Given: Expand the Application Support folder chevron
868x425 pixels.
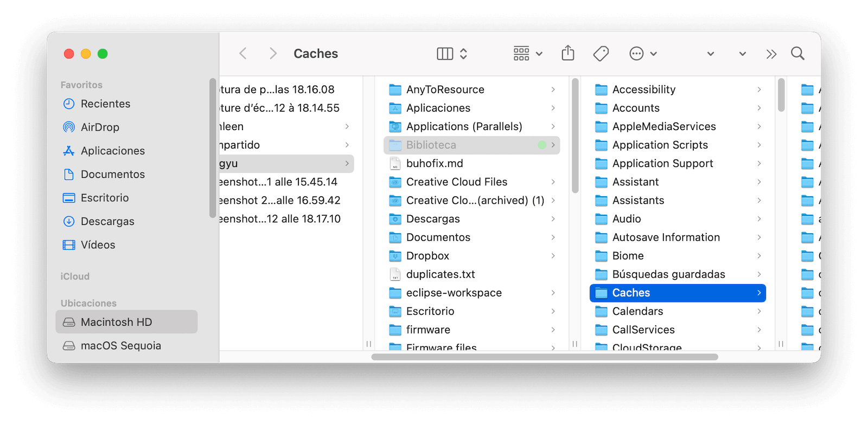Looking at the screenshot, I should (759, 164).
